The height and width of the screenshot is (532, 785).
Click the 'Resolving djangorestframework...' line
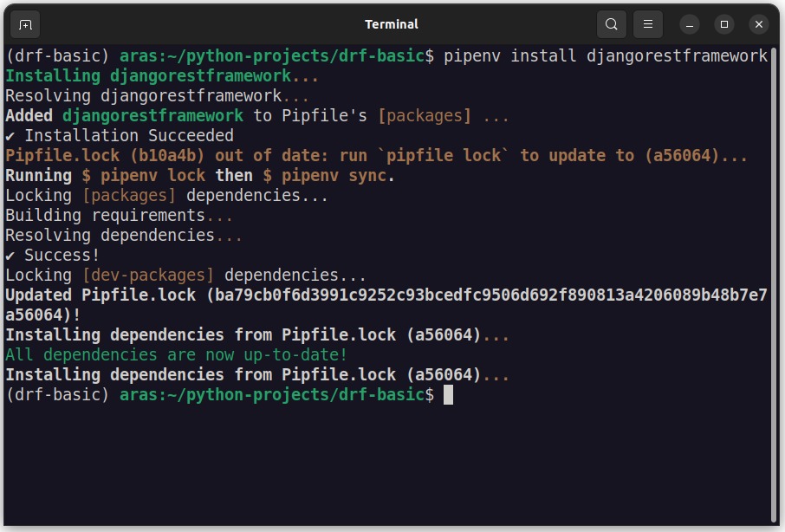click(x=157, y=96)
